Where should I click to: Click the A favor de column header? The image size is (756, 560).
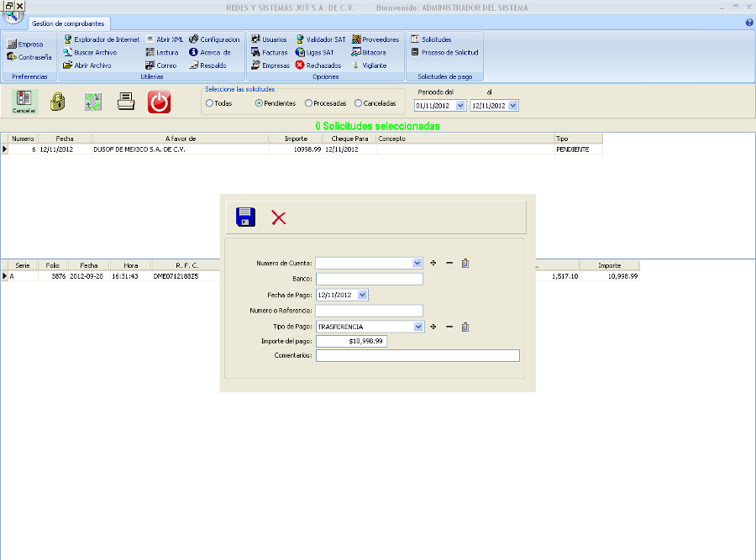[180, 138]
